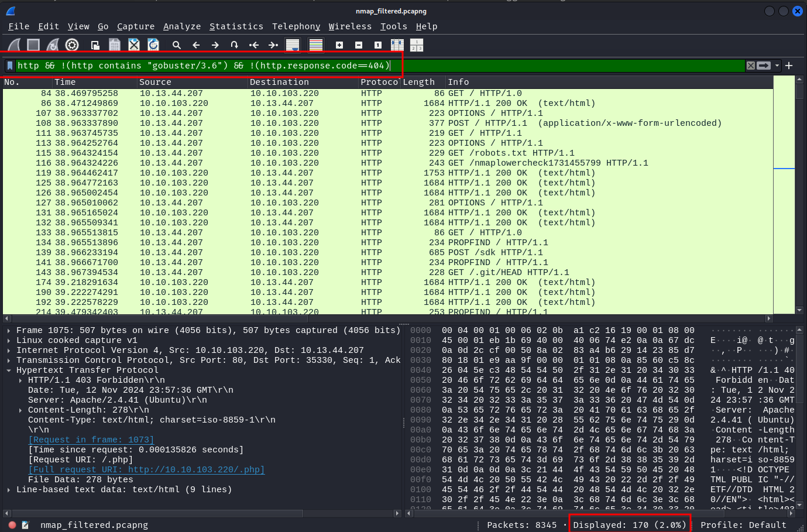The image size is (807, 532).
Task: Open the display filter history dropdown
Action: click(777, 66)
